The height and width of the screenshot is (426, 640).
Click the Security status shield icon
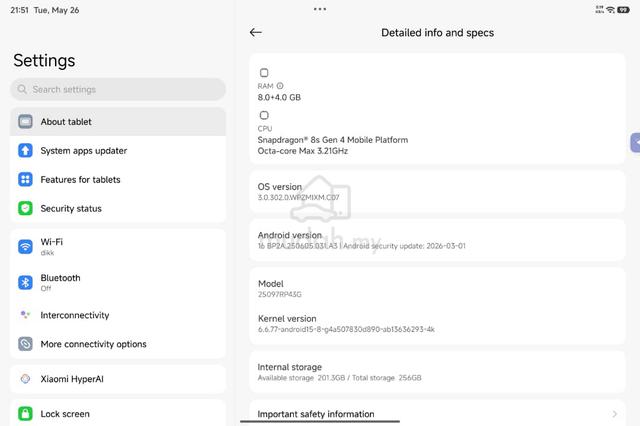(25, 209)
